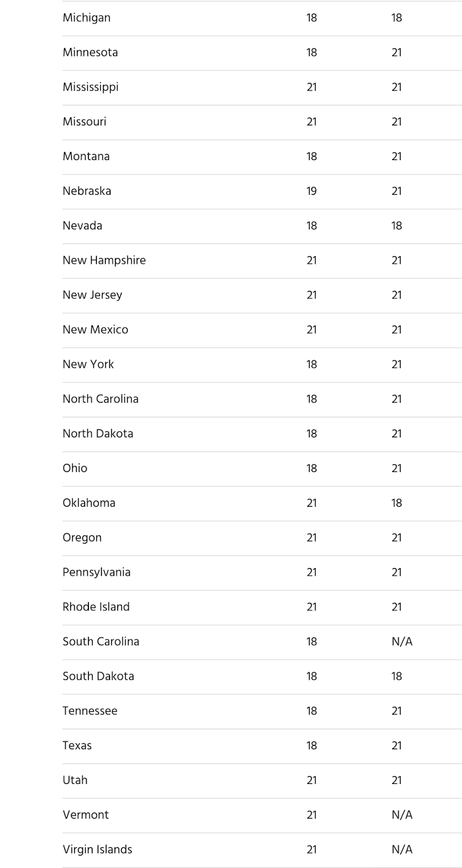Select the Ohio row label
Screen dimensions: 462x868
[x=75, y=468]
